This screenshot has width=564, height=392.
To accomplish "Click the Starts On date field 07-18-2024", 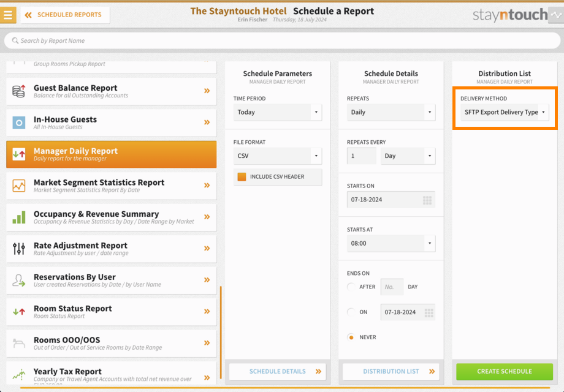I will pyautogui.click(x=391, y=200).
